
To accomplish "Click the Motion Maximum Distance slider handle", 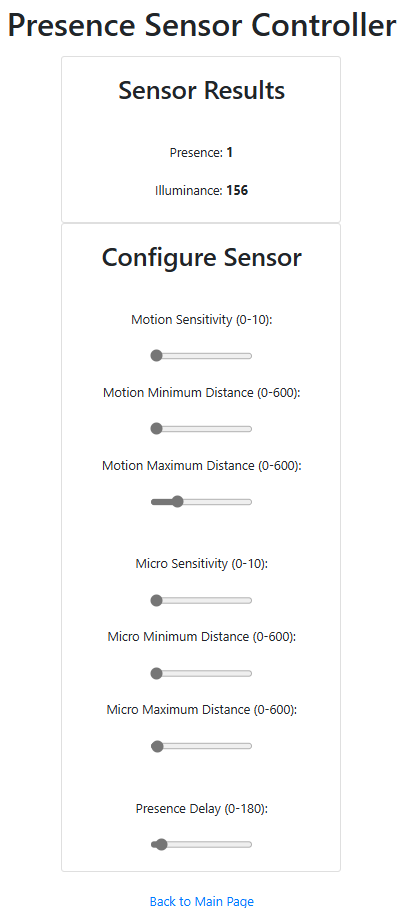I will click(178, 501).
